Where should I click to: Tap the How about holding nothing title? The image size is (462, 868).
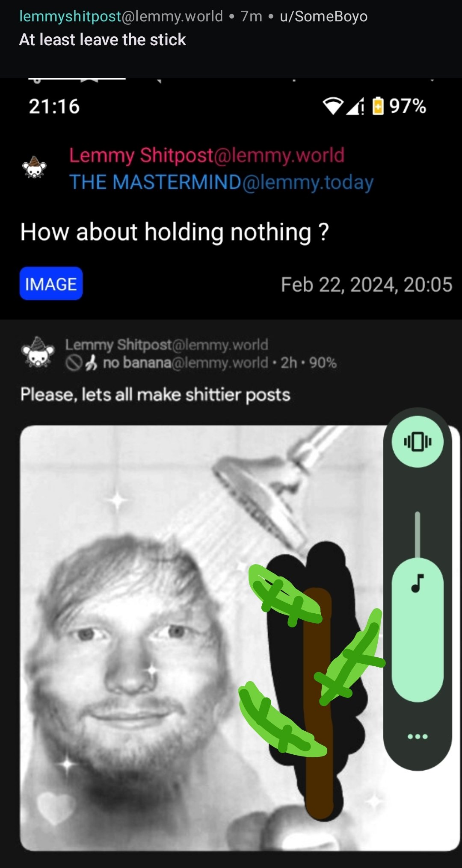[x=175, y=232]
